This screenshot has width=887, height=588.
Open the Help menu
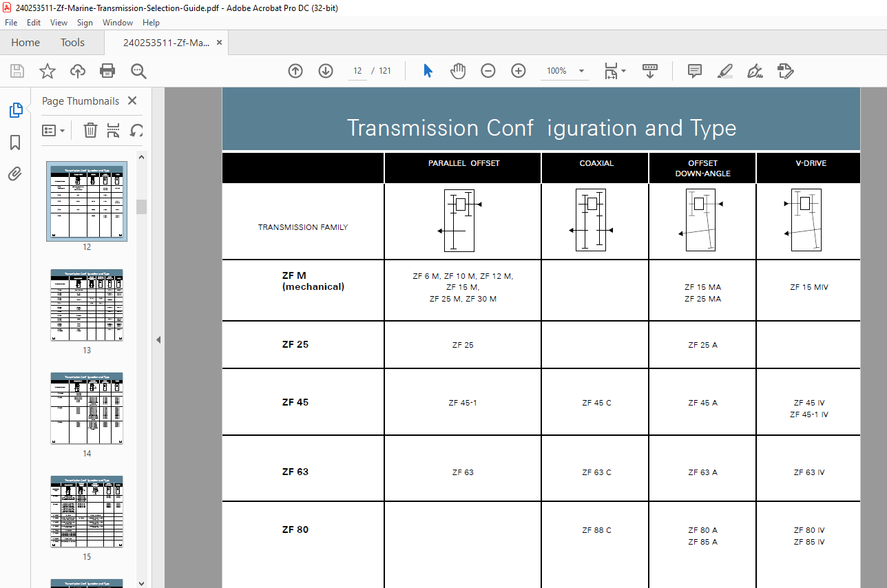click(151, 23)
